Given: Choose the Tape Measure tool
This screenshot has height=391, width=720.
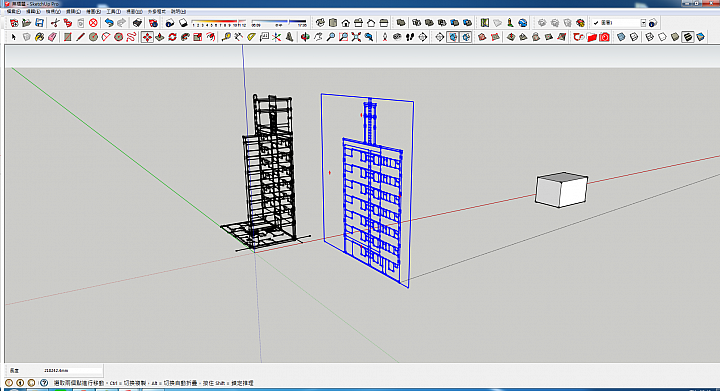Looking at the screenshot, I should [226, 37].
